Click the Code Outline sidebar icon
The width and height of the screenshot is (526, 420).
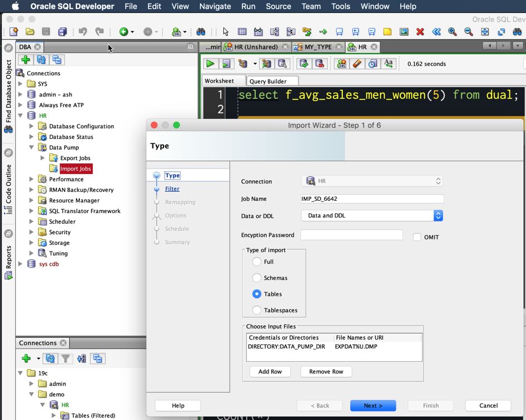(x=8, y=210)
